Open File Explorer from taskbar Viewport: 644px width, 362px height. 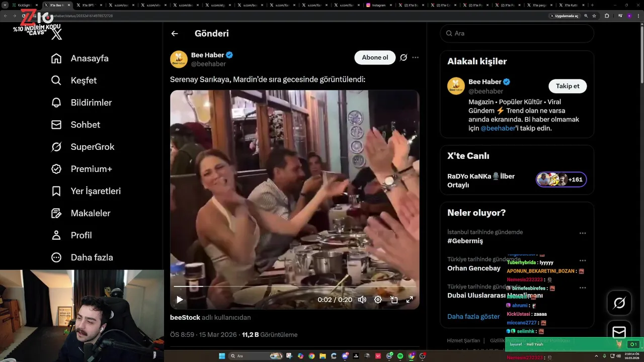pyautogui.click(x=323, y=356)
